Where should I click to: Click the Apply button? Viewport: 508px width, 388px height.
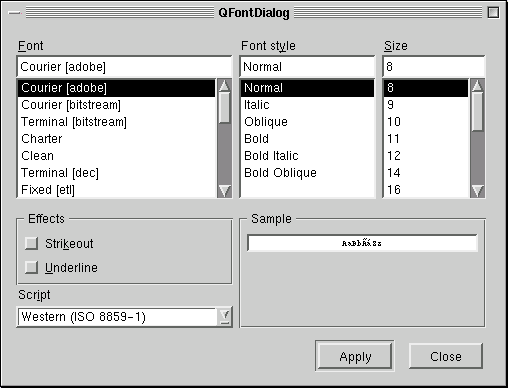tap(355, 356)
